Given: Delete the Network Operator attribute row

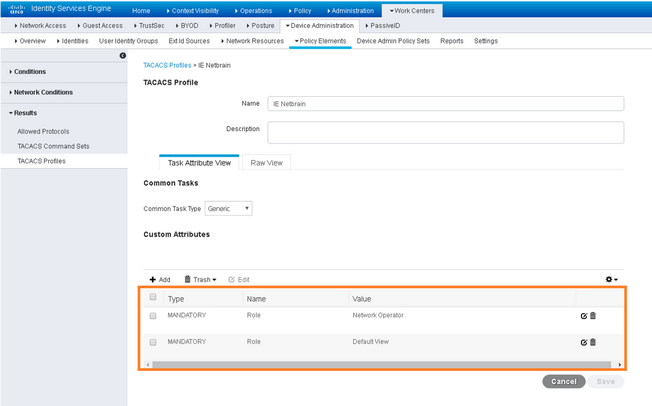Looking at the screenshot, I should pyautogui.click(x=593, y=316).
